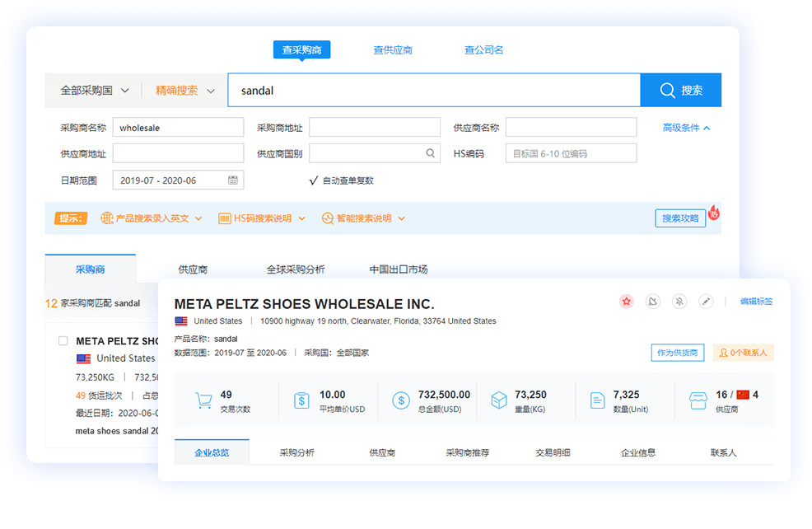Viewport: 812px width, 529px height.
Task: Click the 12 家采购商匹配 sandal count text
Action: point(93,303)
